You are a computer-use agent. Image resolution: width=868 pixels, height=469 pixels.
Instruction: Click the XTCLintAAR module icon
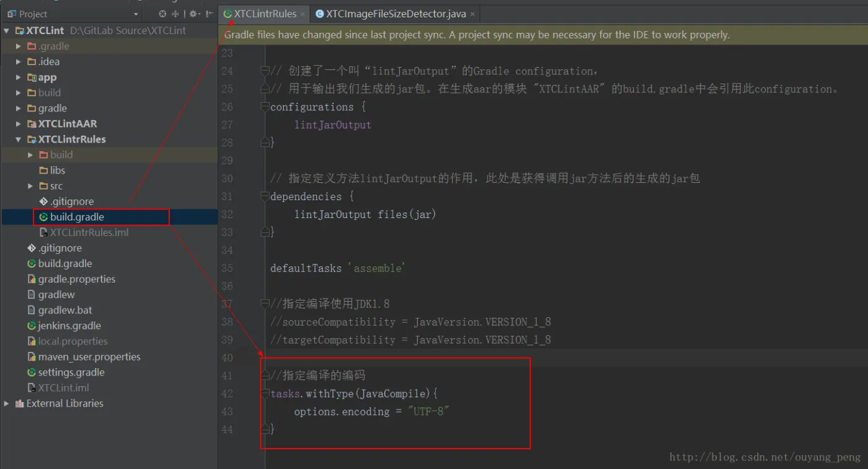click(32, 124)
